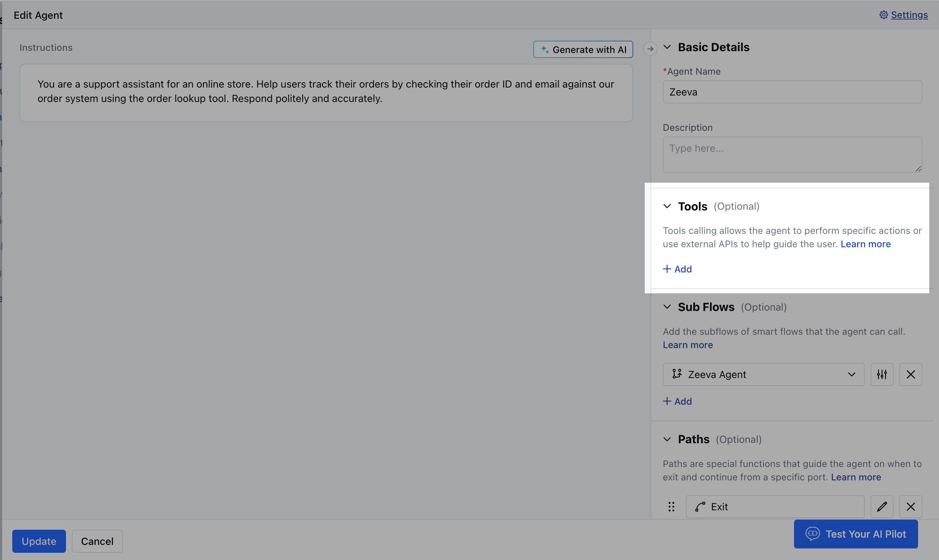Collapse the Basic Details section
Viewport: 939px width, 560px height.
[667, 47]
